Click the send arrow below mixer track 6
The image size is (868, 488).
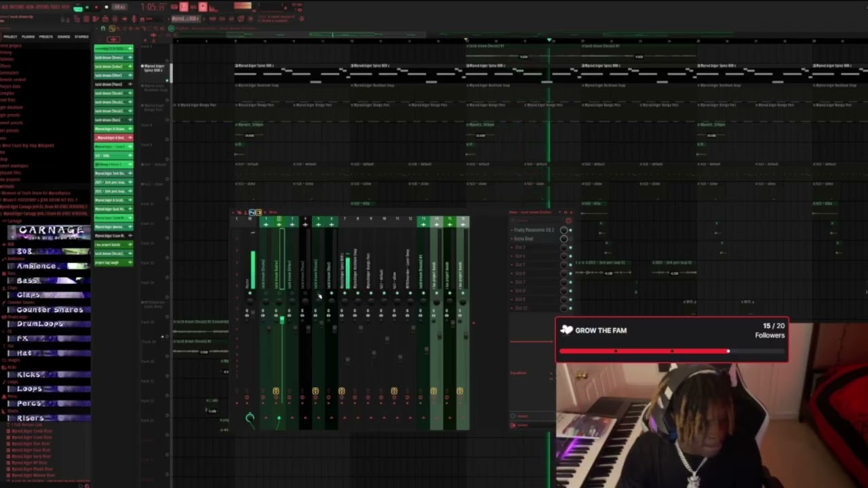(x=332, y=418)
